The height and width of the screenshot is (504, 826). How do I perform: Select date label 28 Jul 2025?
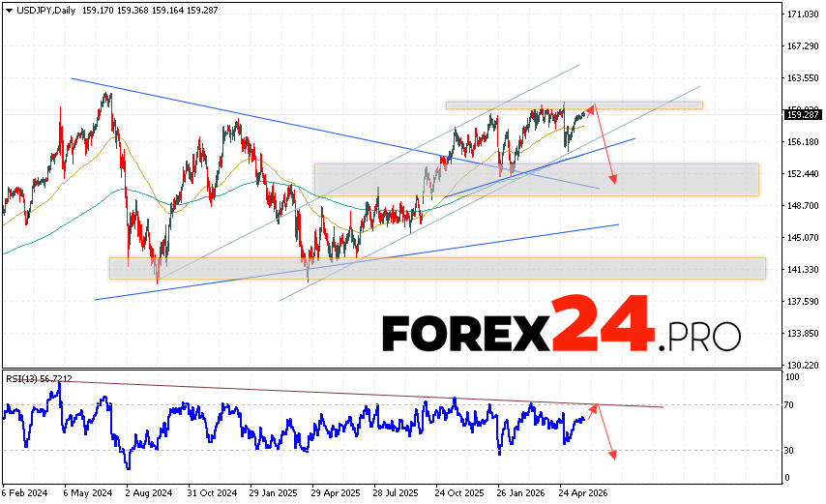tap(396, 493)
